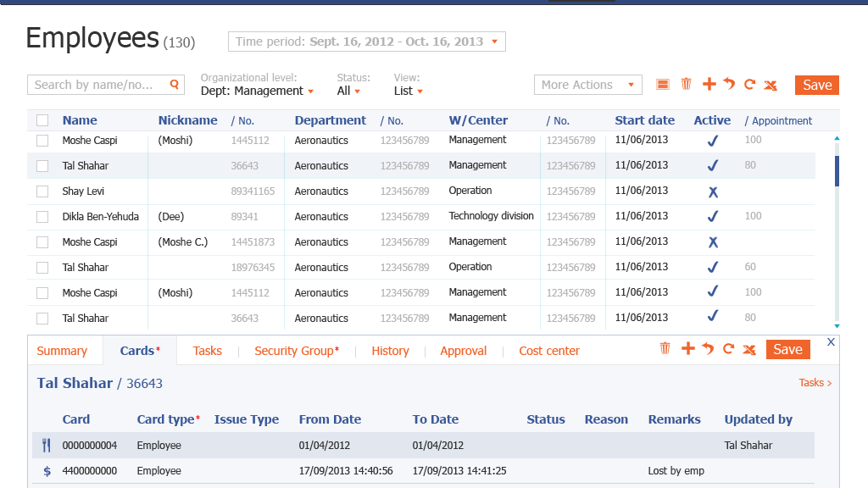Select the Dikla Ben-Yehuda row checkbox
The image size is (868, 488).
click(42, 217)
